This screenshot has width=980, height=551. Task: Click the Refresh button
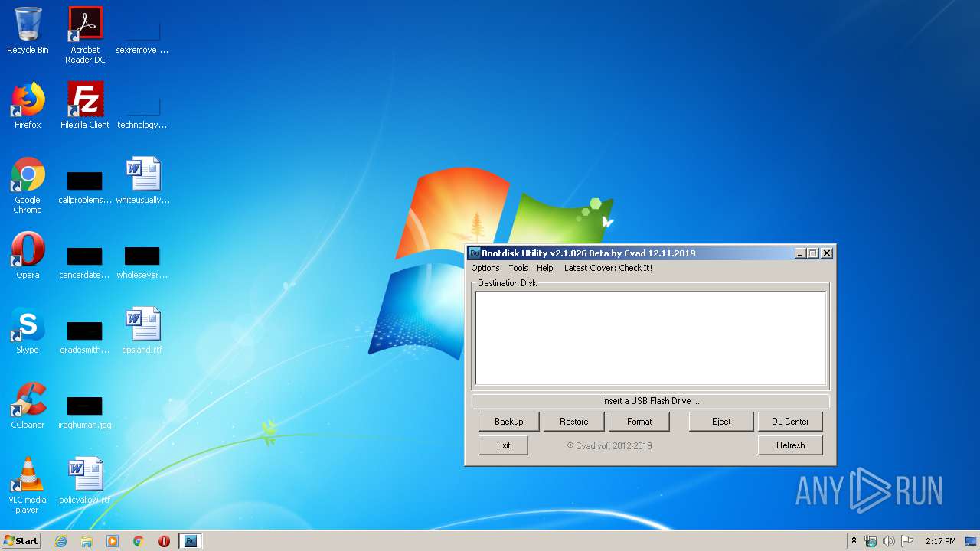point(791,445)
